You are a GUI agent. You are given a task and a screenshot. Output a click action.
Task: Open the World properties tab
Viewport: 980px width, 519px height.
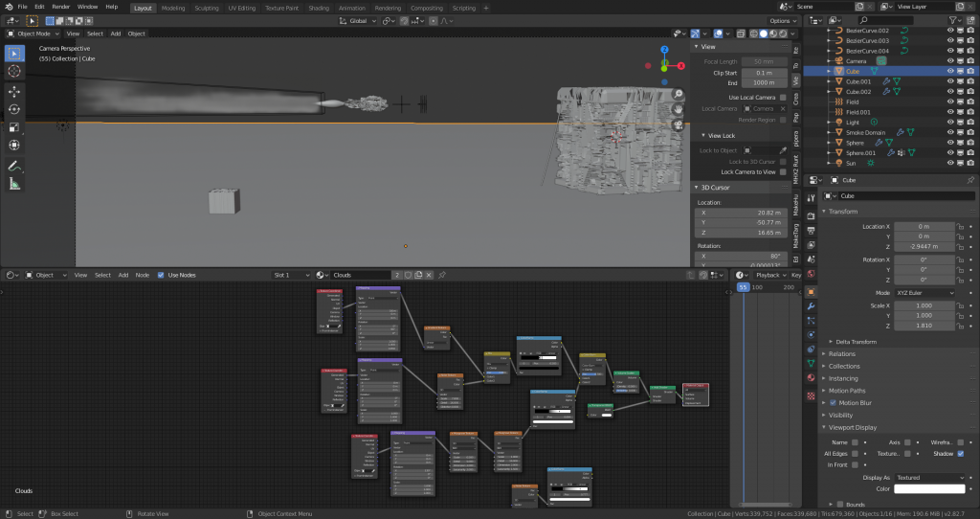coord(811,274)
